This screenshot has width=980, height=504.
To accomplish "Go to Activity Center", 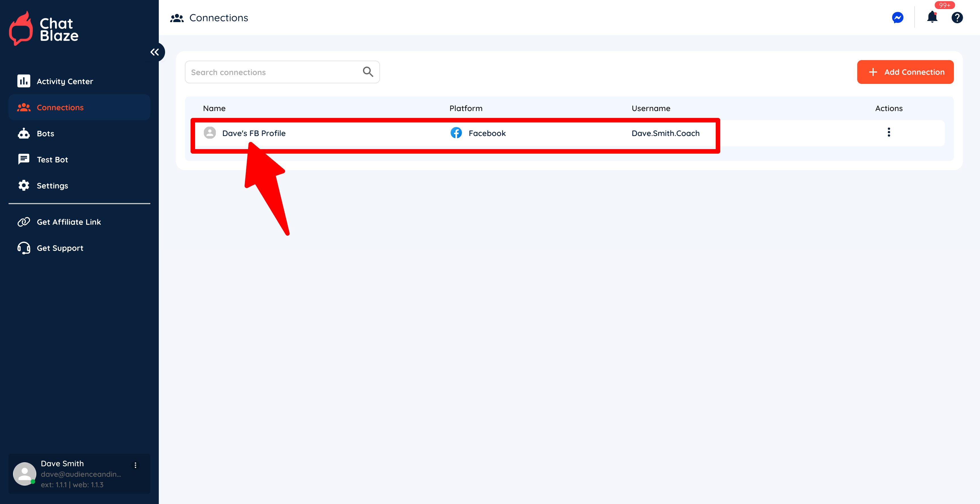I will (65, 81).
